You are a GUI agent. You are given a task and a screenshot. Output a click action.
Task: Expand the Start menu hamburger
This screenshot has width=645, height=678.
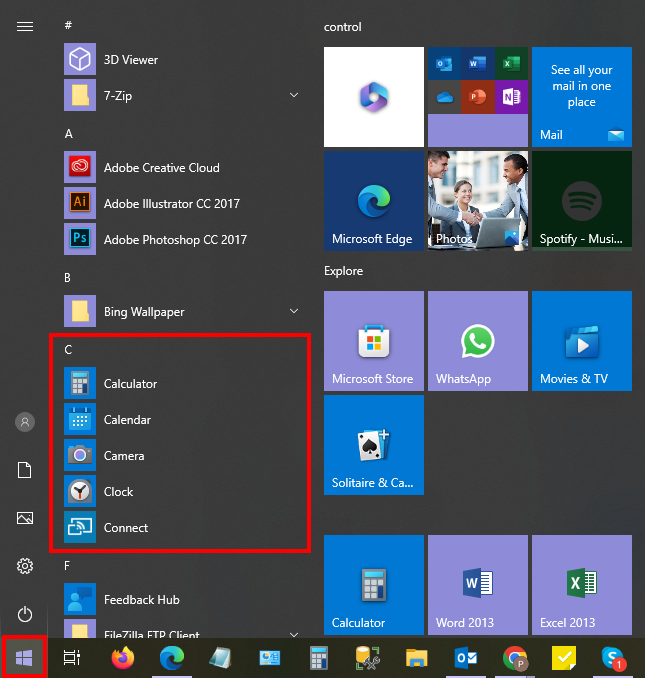point(25,27)
